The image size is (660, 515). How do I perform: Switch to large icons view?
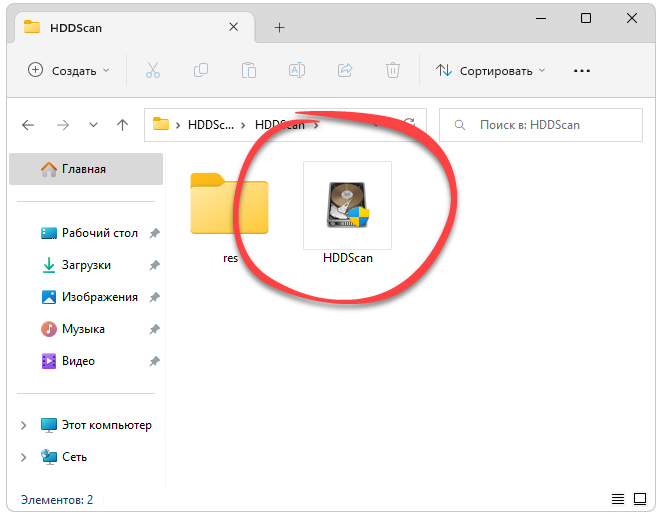click(x=640, y=499)
